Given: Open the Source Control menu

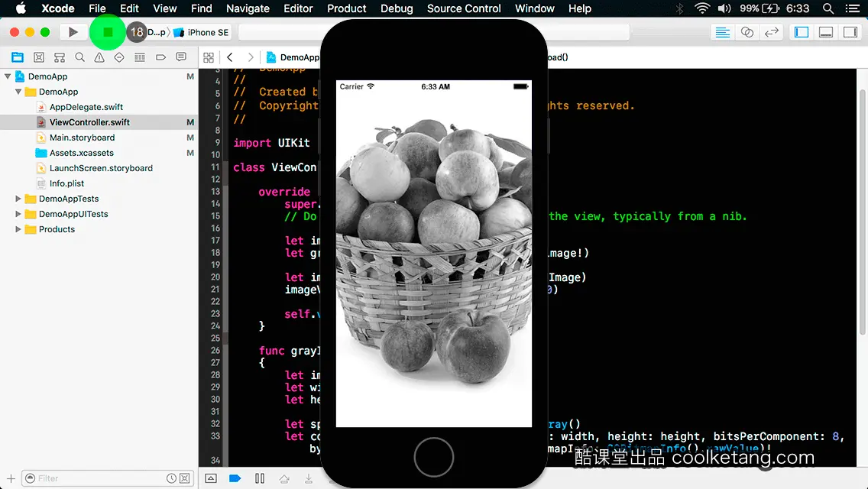Looking at the screenshot, I should 463,8.
